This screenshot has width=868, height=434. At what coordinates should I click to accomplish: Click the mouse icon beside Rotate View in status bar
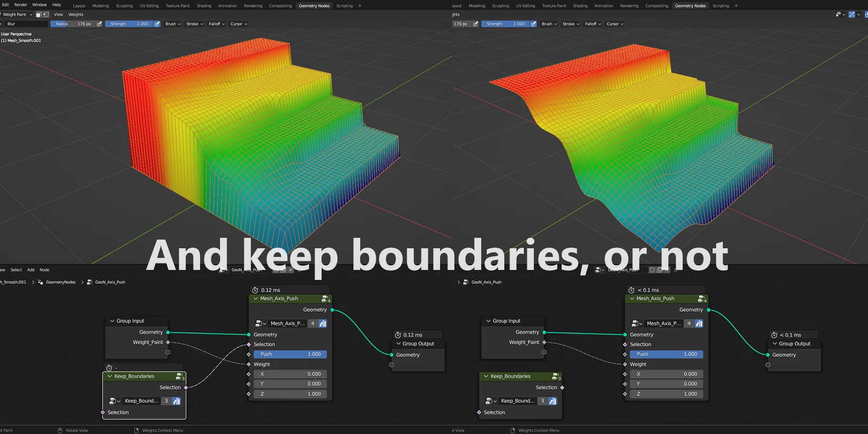click(x=60, y=430)
